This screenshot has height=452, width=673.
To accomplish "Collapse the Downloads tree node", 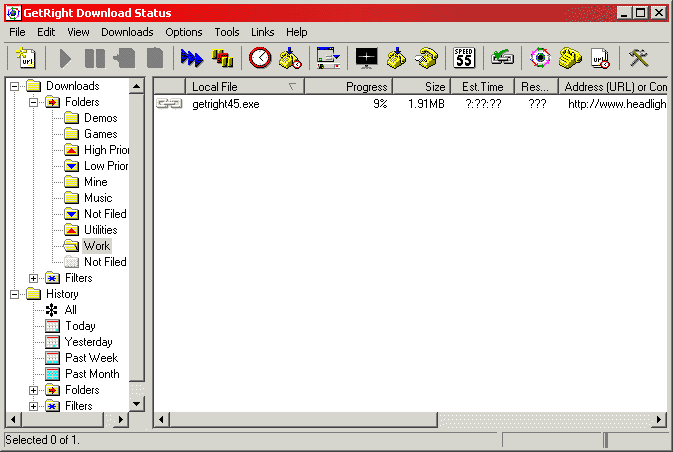I will point(15,86).
